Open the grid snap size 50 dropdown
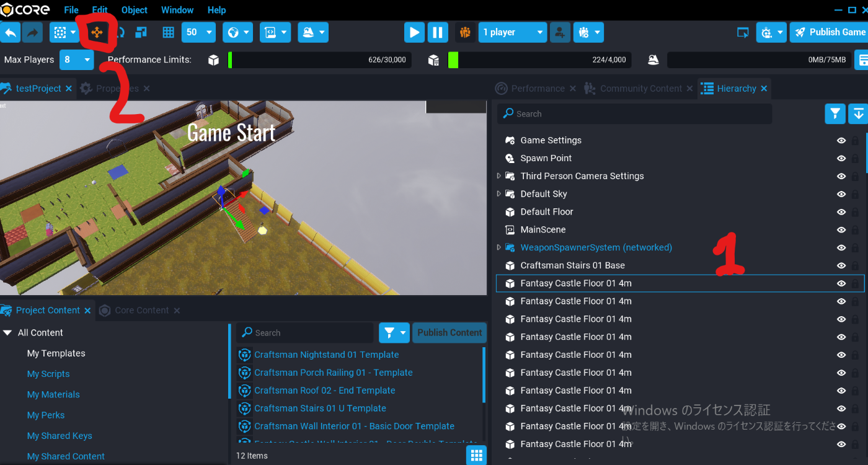Viewport: 868px width, 465px height. pos(198,32)
